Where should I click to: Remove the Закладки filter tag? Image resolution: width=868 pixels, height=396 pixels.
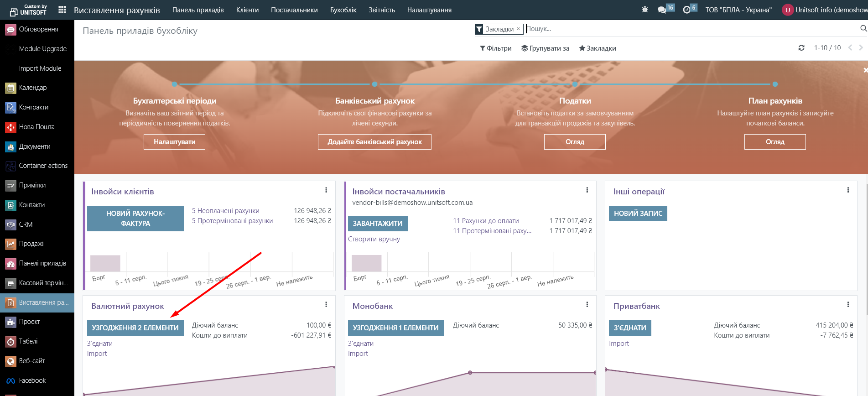pos(518,29)
